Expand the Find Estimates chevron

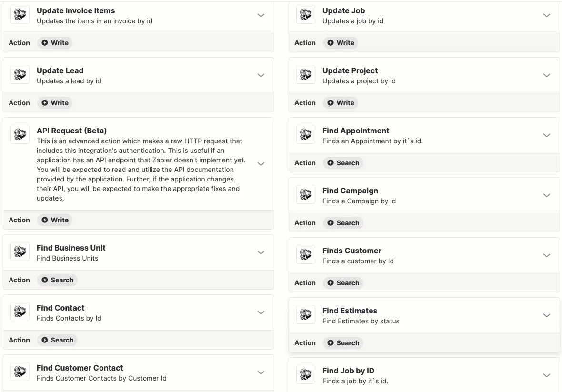click(x=547, y=315)
